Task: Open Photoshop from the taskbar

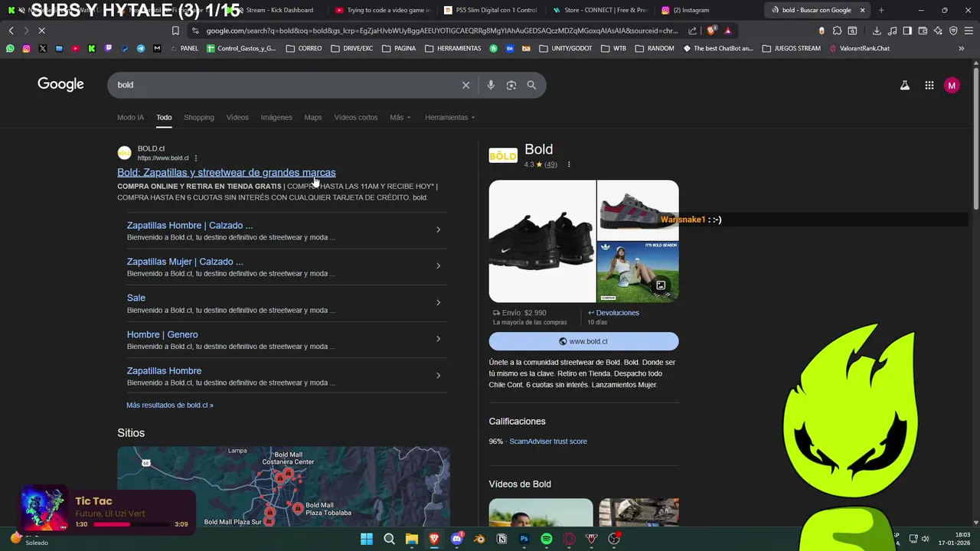Action: coord(524,539)
